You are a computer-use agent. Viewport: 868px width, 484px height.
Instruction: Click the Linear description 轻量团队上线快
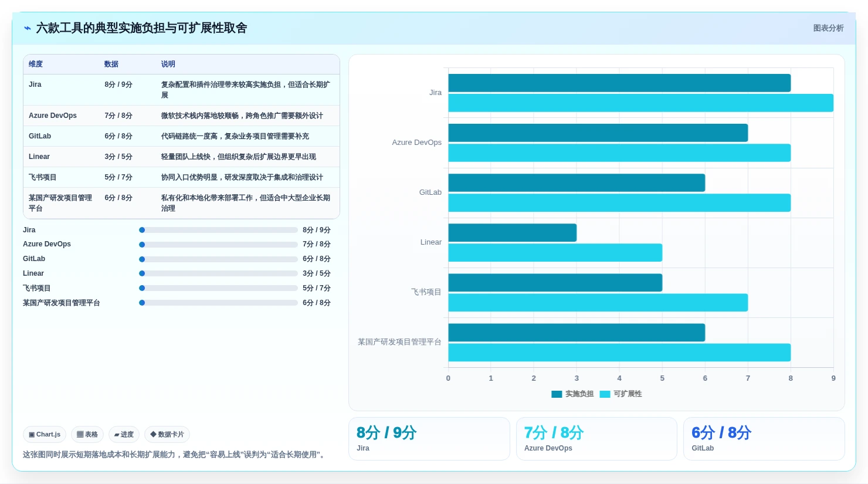(x=239, y=157)
